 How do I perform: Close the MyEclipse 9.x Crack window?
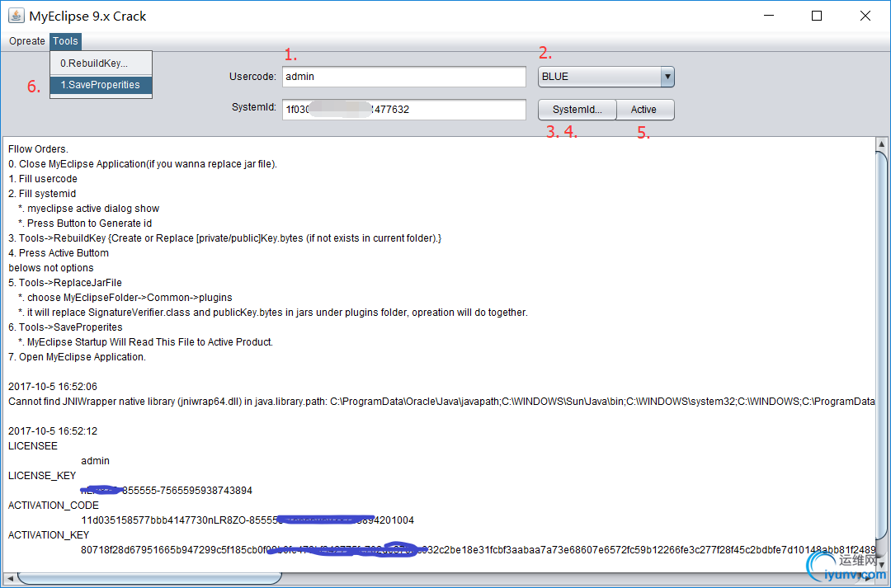(x=865, y=16)
